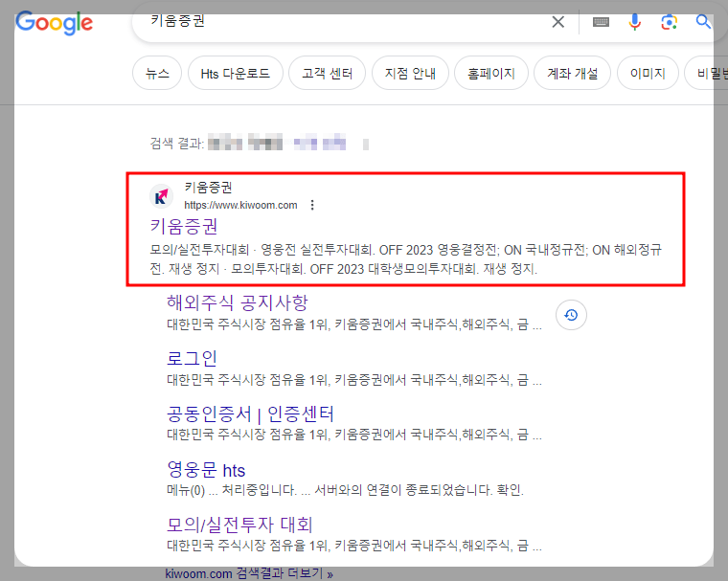Open Google Lens image search icon
This screenshot has width=728, height=581.
pos(669,22)
